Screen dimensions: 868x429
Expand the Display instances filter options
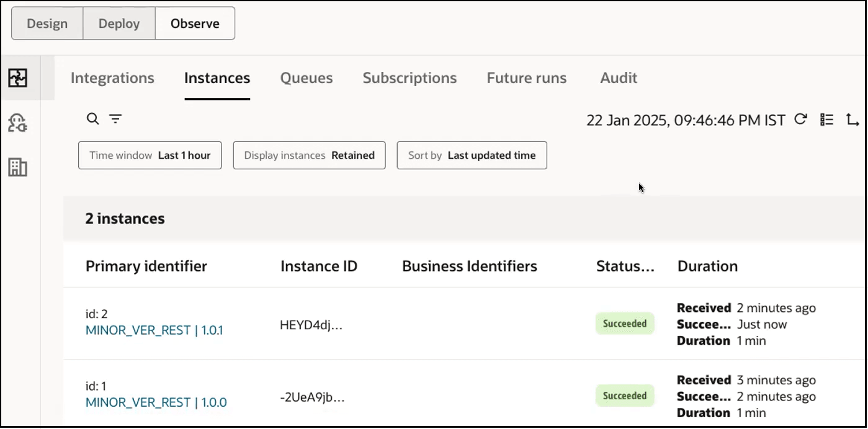[x=309, y=155]
